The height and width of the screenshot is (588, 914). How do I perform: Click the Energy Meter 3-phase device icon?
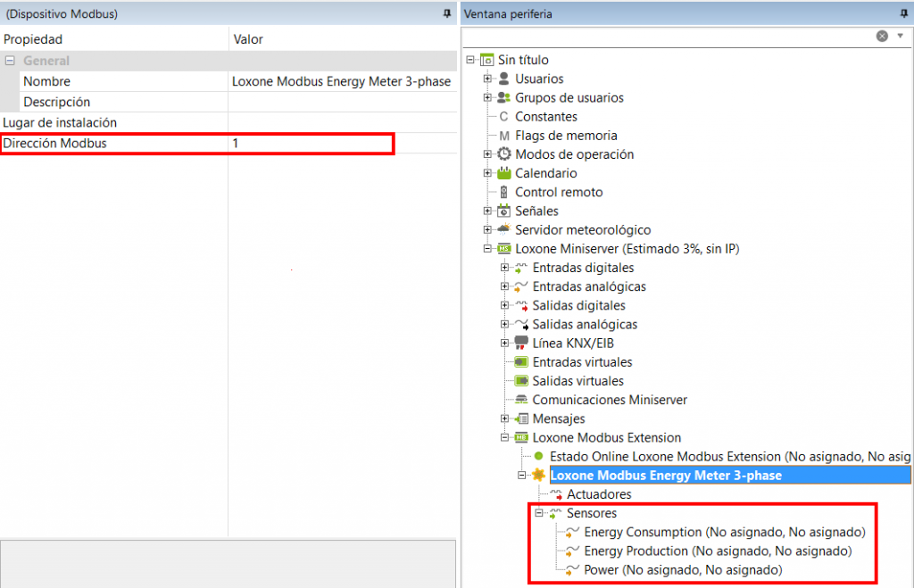coord(539,476)
